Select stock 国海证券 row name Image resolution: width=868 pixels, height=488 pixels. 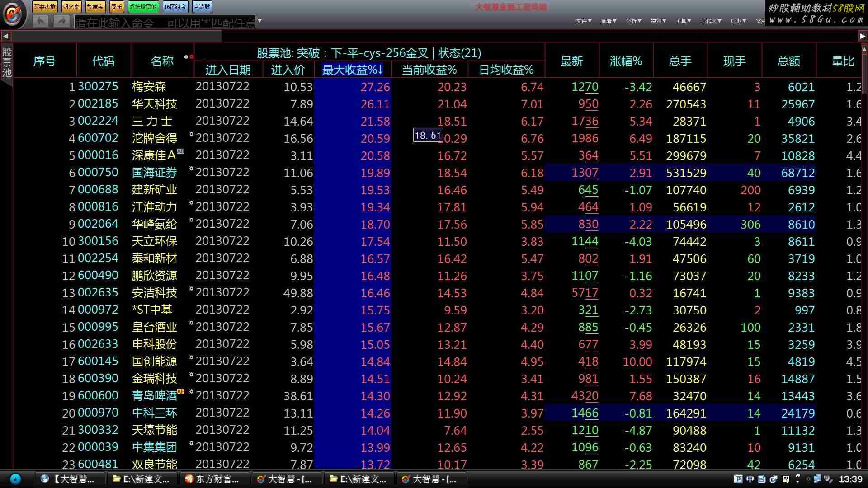[155, 172]
